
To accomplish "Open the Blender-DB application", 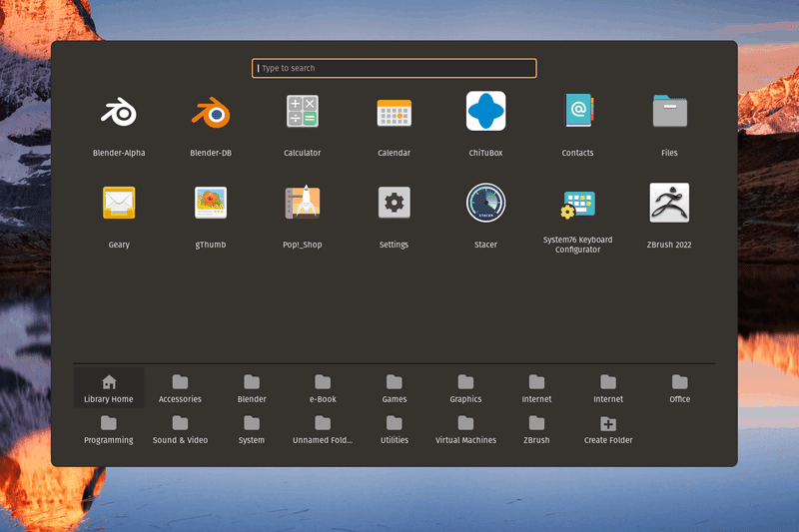I will point(211,124).
